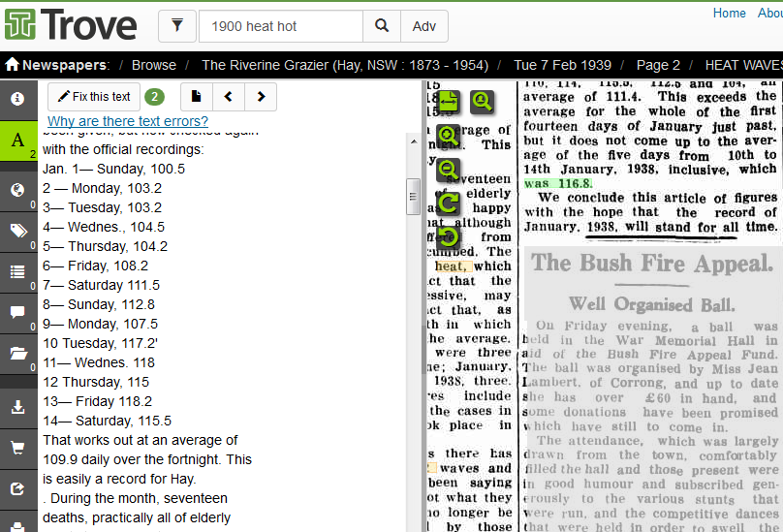The height and width of the screenshot is (532, 783).
Task: Select the article text tab
Action: (18, 141)
